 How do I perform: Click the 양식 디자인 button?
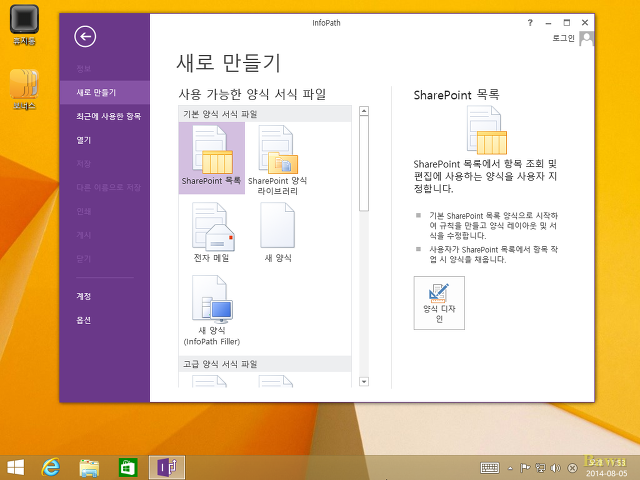click(x=439, y=303)
